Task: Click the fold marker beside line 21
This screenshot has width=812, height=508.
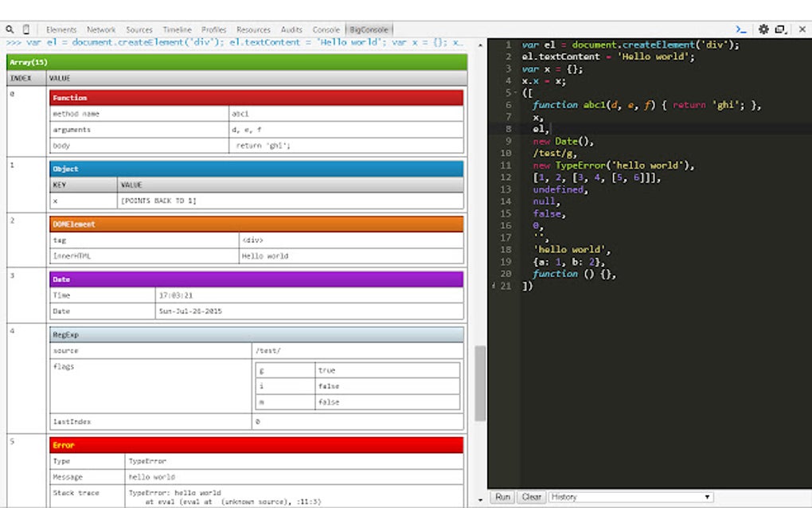Action: (x=494, y=285)
